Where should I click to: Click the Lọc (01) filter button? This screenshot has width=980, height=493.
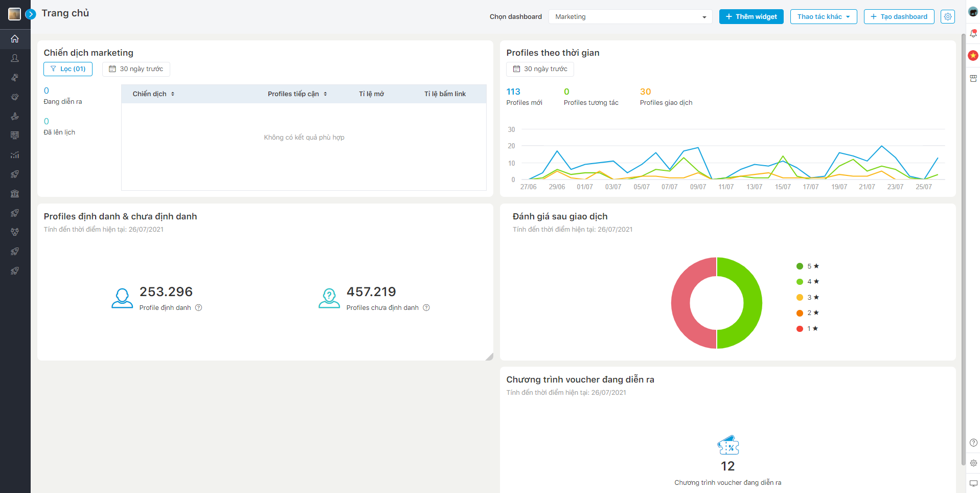(x=68, y=69)
